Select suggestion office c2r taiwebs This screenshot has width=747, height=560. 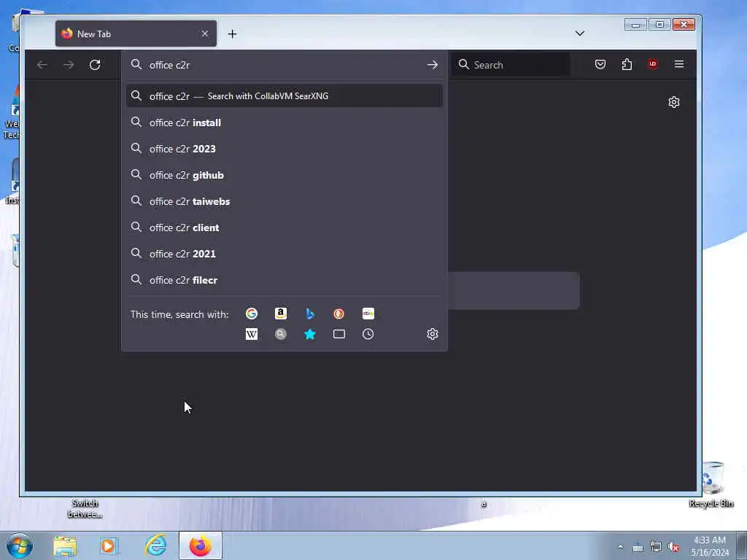tap(285, 201)
